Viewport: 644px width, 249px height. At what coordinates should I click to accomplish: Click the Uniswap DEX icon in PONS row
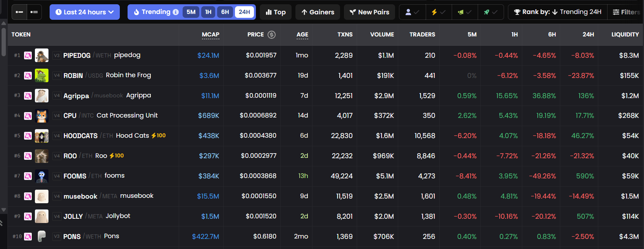point(28,236)
